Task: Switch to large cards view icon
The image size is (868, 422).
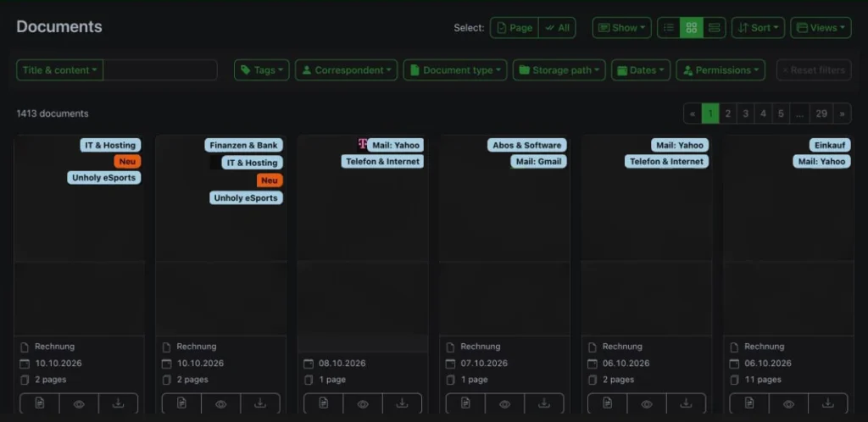Action: pos(714,28)
